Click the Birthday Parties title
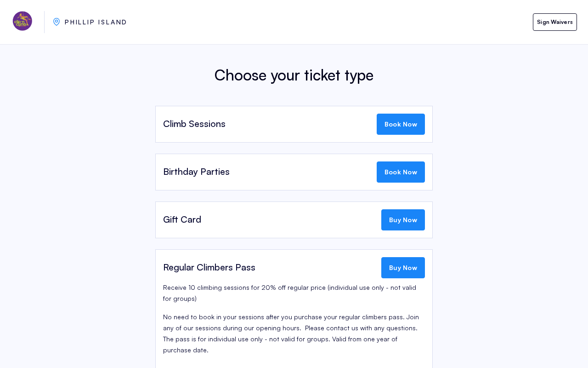 [196, 172]
